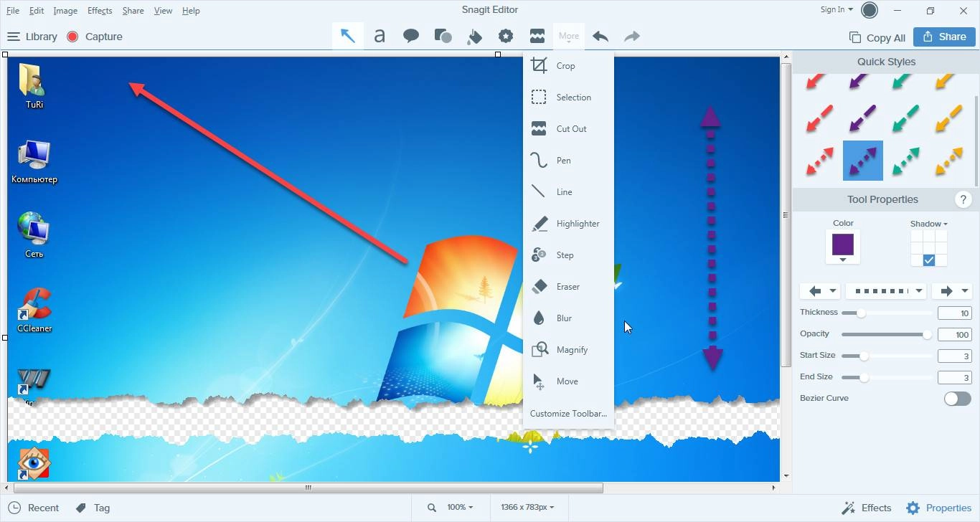Select the Arrow tool in the toolbar
Image resolution: width=980 pixels, height=522 pixels.
[348, 36]
